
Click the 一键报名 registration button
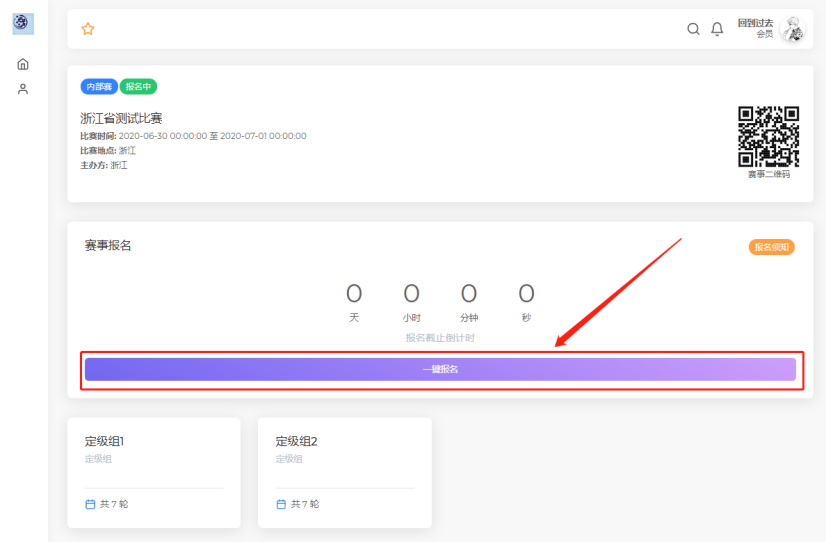[440, 370]
